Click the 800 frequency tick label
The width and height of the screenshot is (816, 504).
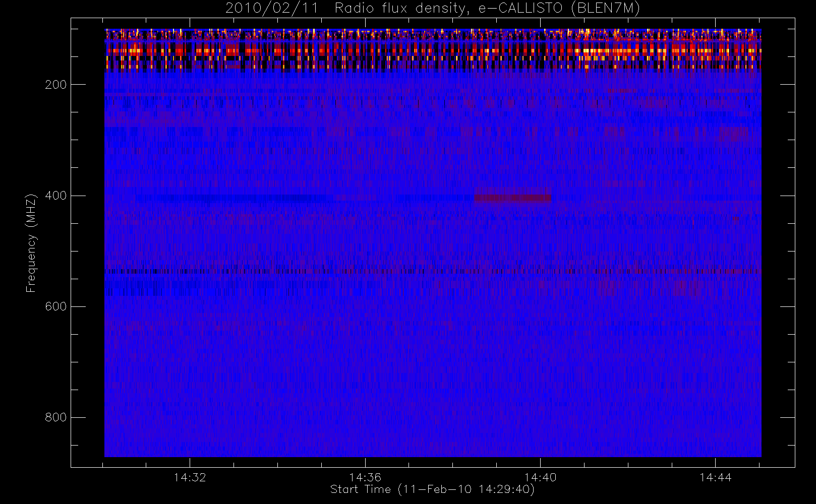point(55,417)
